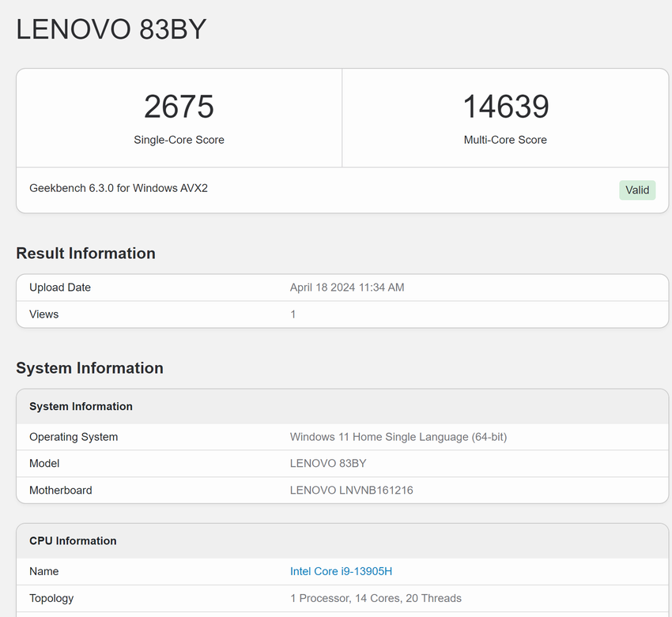Screen dimensions: 672x617
Task: Click the Views row label
Action: tap(44, 314)
